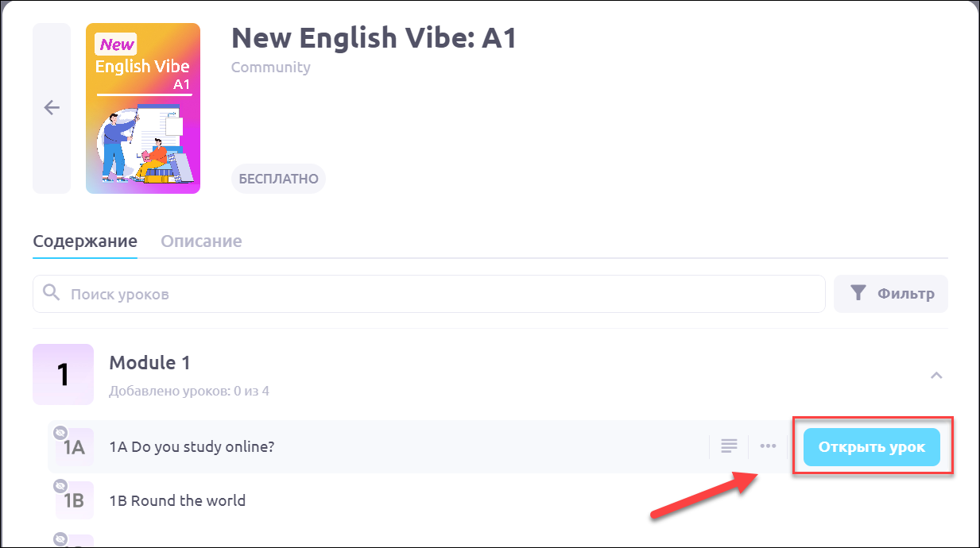Click the back arrow beside the course cover
The width and height of the screenshot is (980, 548).
[52, 108]
